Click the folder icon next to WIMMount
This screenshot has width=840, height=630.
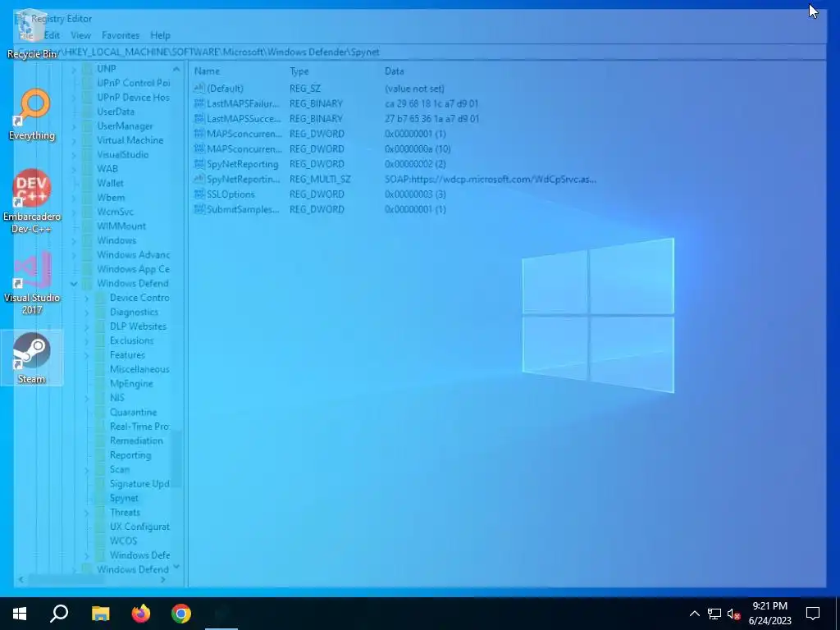88,226
